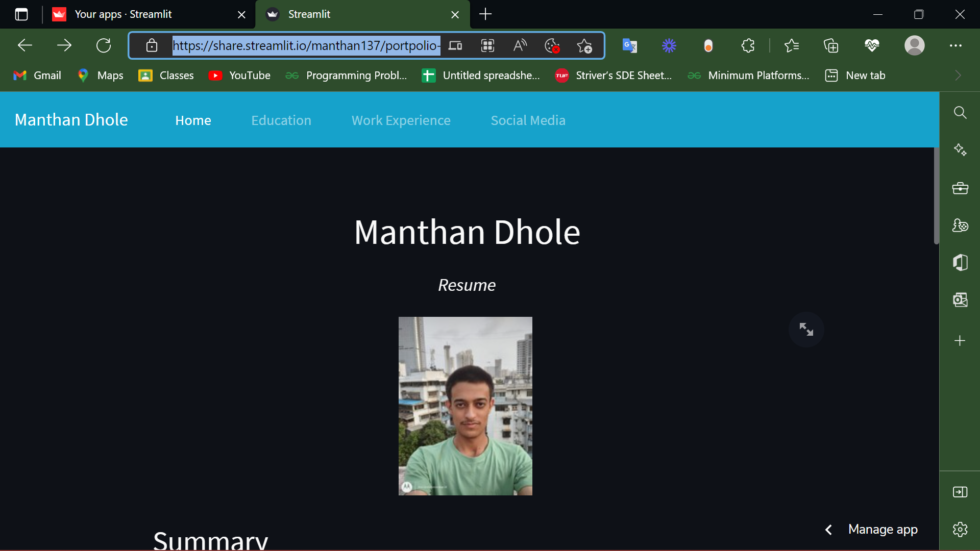This screenshot has height=551, width=980.
Task: Launch Microsoft 365 from the sidebar
Action: click(961, 262)
